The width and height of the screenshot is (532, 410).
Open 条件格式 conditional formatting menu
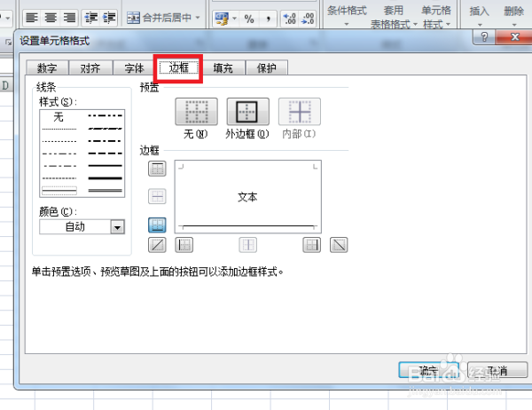[x=347, y=15]
